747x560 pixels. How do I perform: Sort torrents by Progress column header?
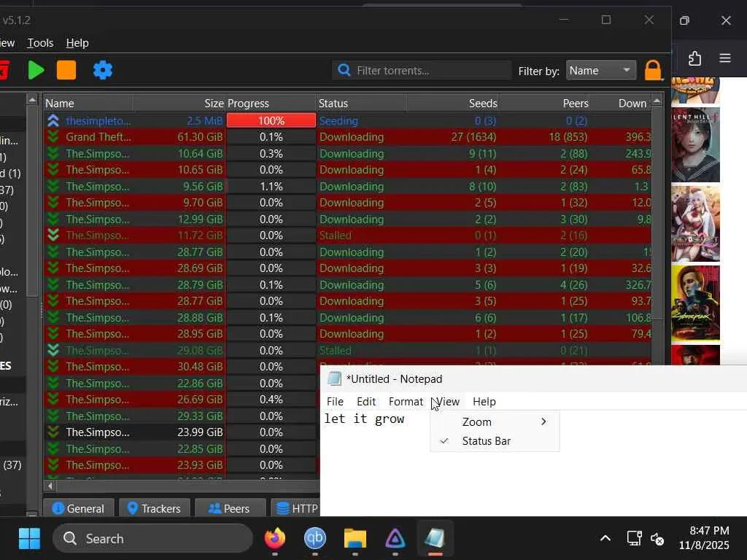[271, 104]
